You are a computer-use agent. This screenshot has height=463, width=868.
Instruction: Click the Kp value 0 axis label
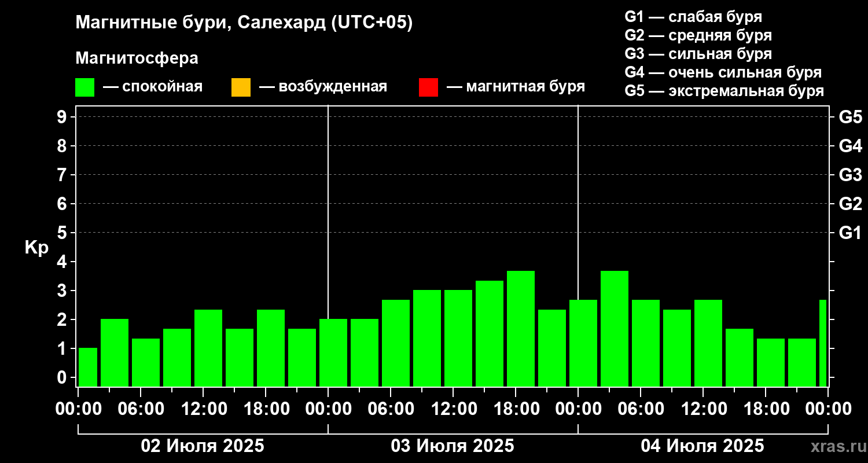click(x=63, y=378)
